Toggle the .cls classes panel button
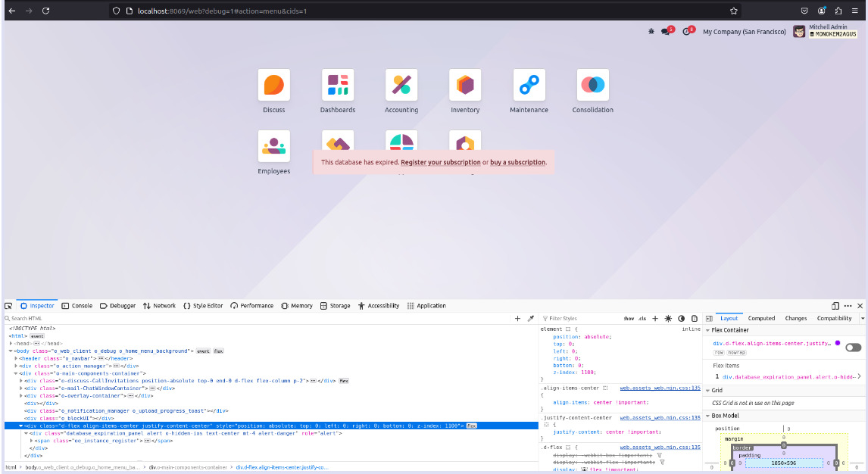The image size is (868, 474). click(642, 319)
